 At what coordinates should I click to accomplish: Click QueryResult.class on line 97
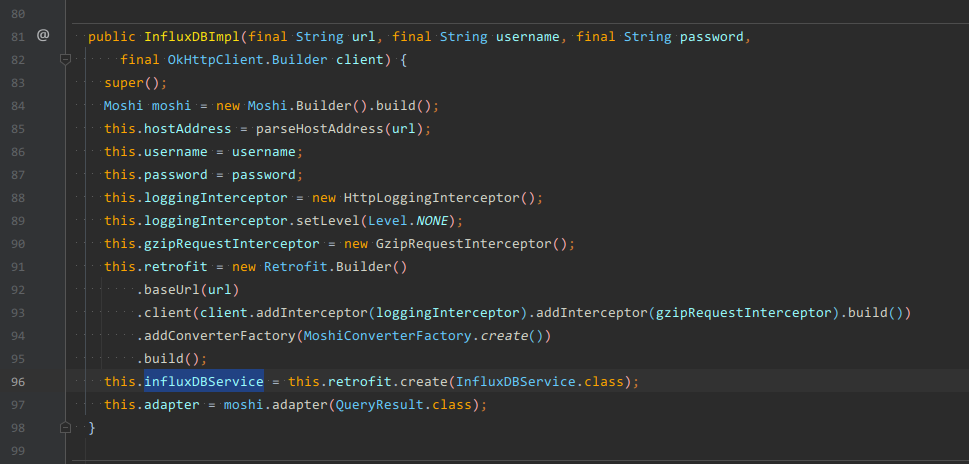point(404,405)
